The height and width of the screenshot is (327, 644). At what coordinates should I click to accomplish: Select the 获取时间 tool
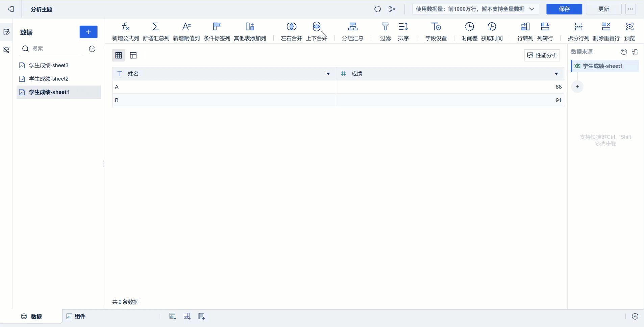coord(493,31)
